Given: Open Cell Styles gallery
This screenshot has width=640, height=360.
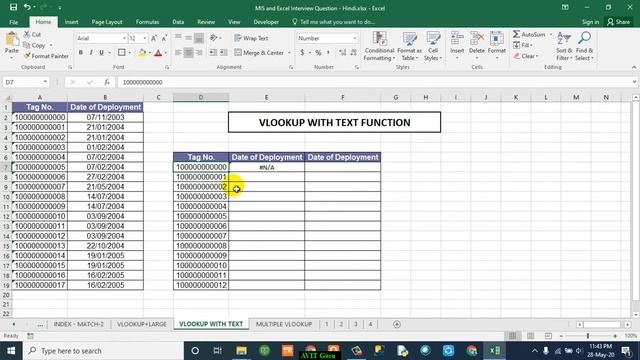Looking at the screenshot, I should tap(433, 46).
